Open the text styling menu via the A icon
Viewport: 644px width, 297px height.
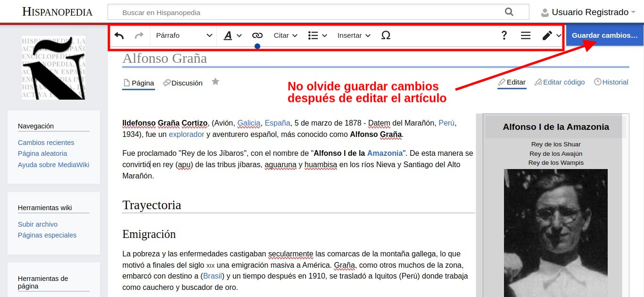228,35
